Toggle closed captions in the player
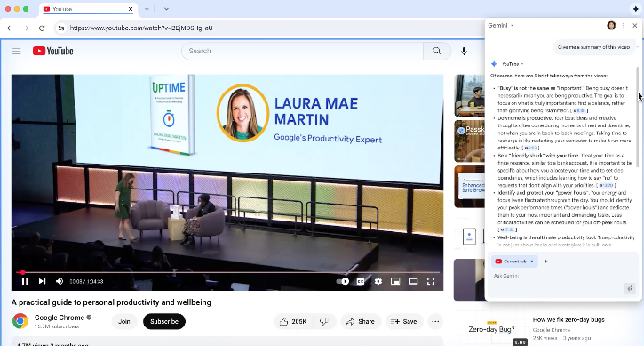Viewport: 644px width, 346px height. 361,281
